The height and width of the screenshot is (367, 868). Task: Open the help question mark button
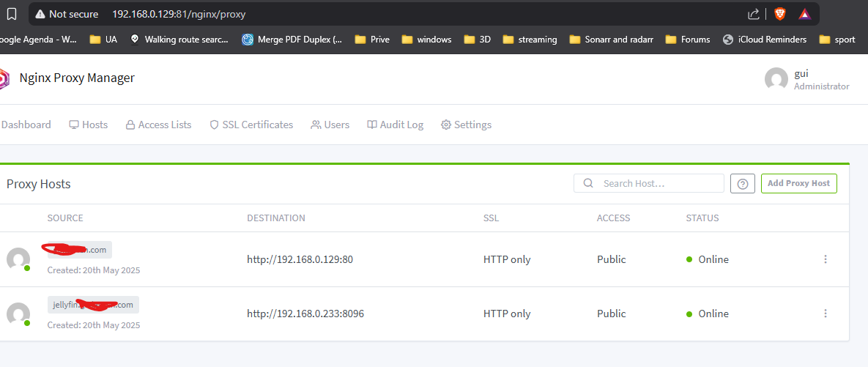pos(743,184)
